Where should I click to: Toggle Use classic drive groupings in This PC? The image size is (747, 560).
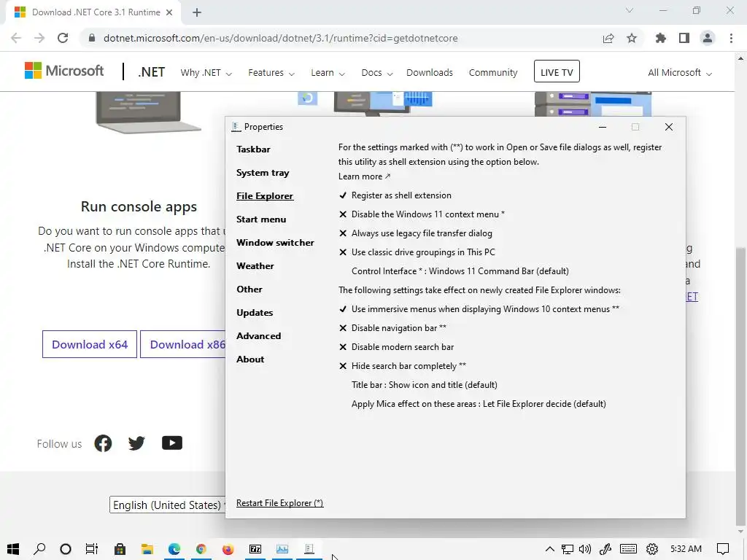point(417,252)
